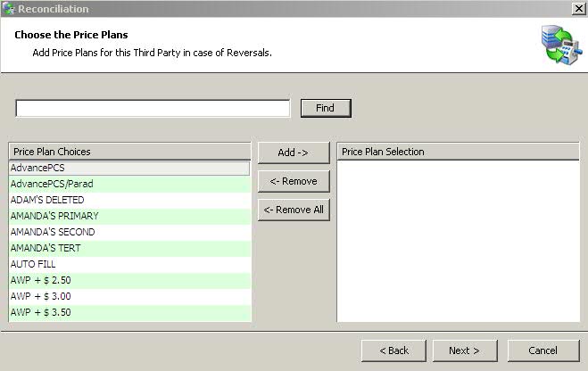
Task: Pick AMANDA'S SECOND in the list
Action: pyautogui.click(x=129, y=232)
